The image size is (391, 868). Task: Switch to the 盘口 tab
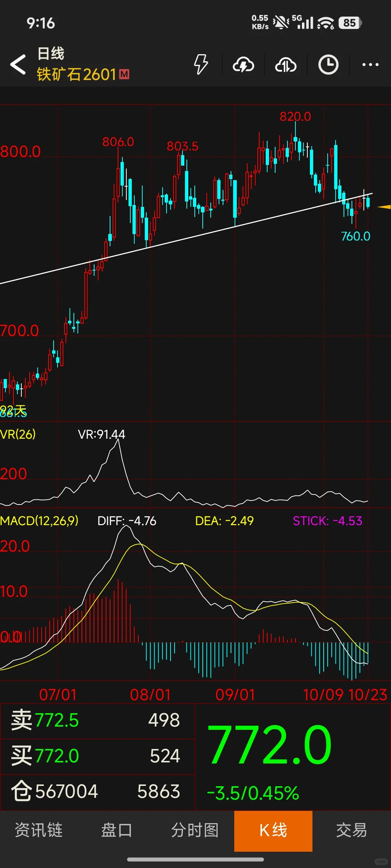117,830
